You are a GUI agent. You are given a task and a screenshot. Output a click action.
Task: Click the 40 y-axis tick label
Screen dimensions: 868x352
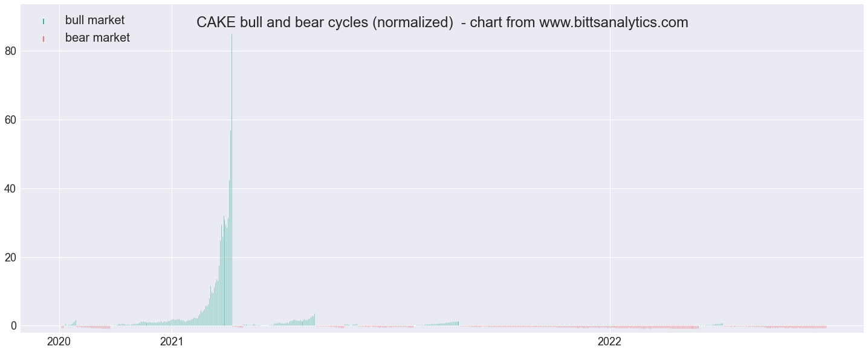click(10, 189)
